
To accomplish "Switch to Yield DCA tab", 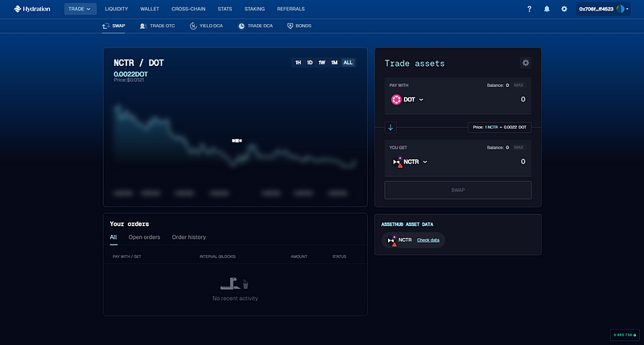I will click(x=206, y=26).
